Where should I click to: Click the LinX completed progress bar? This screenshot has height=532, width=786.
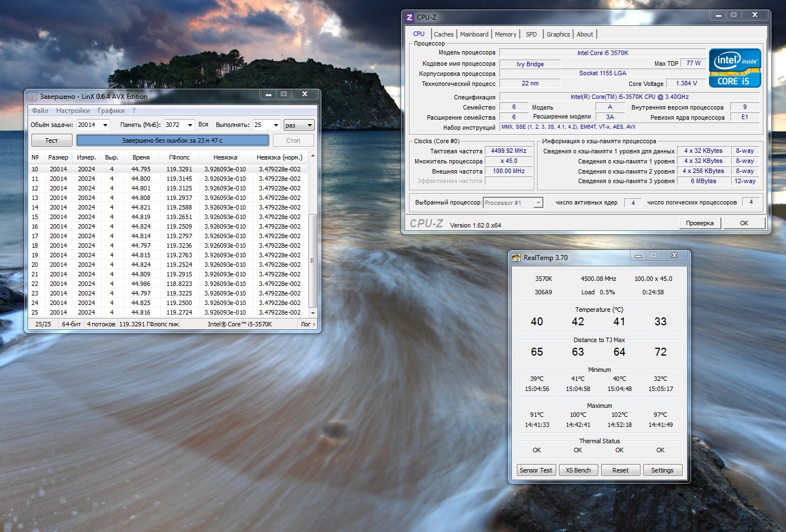(x=172, y=140)
